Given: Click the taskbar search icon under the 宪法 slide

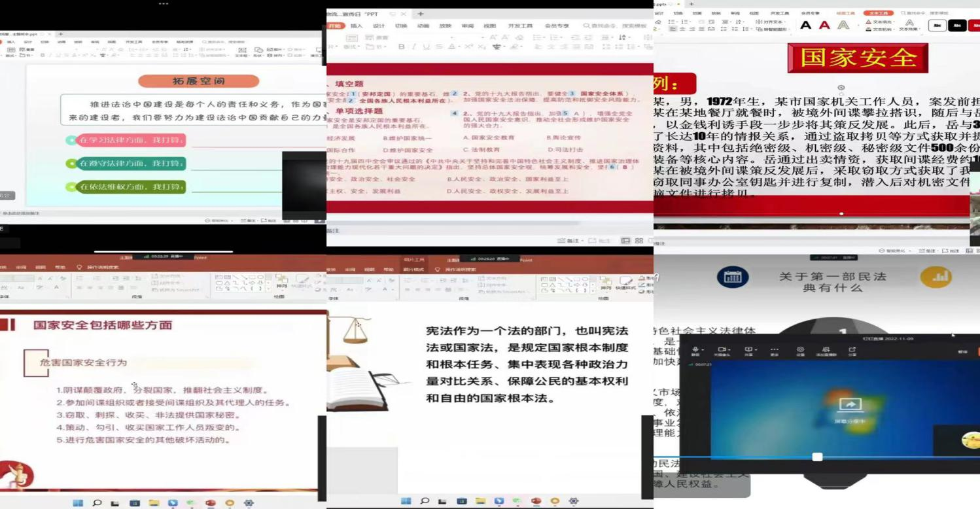Looking at the screenshot, I should click(424, 501).
